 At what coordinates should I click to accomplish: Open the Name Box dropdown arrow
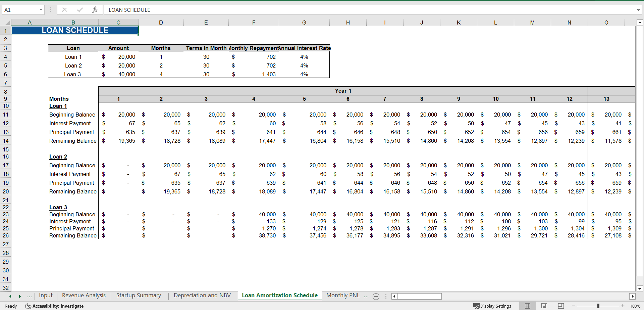42,10
